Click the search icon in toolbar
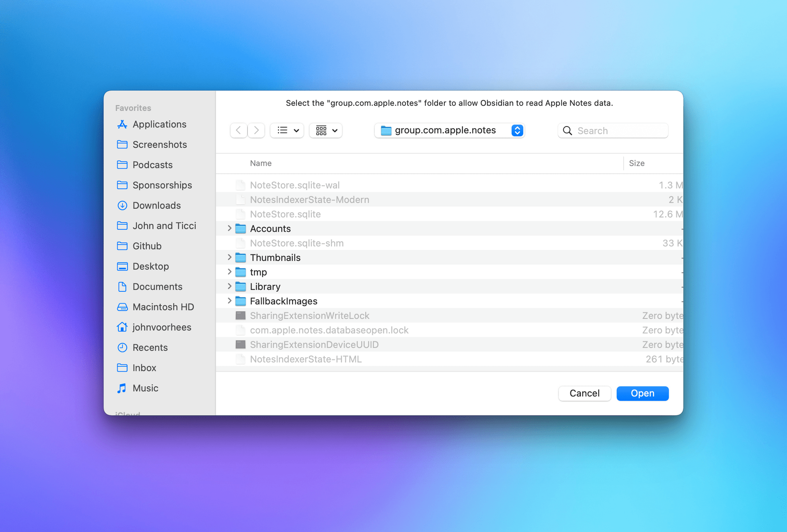This screenshot has width=787, height=532. (568, 130)
